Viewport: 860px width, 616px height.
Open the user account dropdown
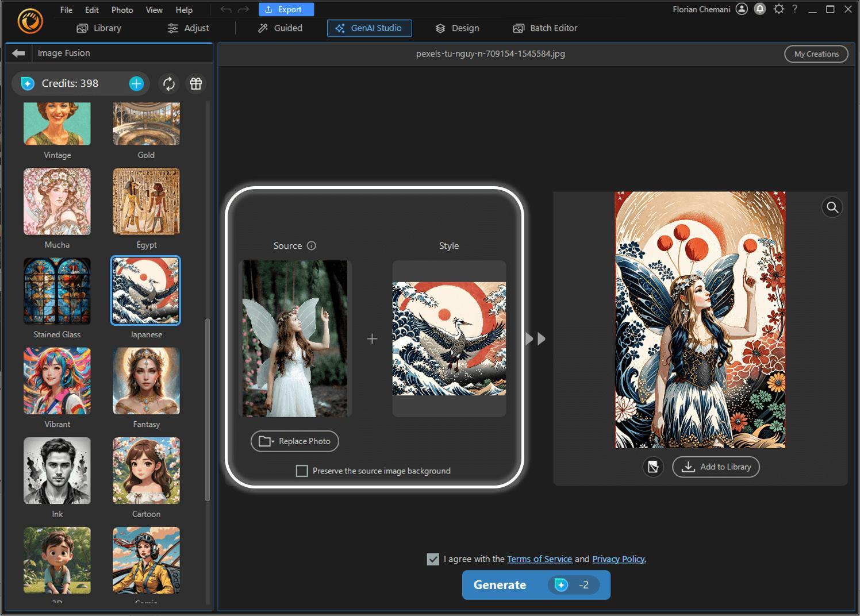tap(742, 9)
